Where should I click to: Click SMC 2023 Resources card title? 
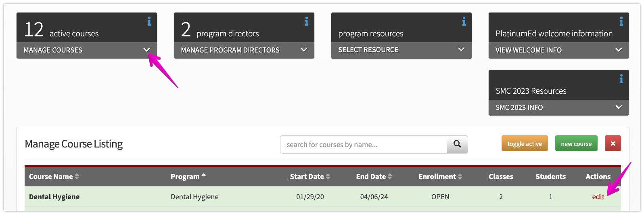531,91
